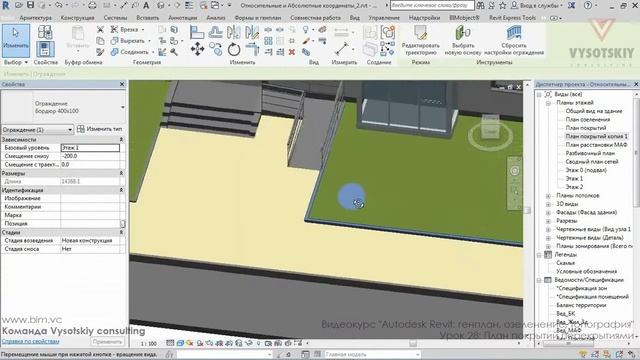Click the Move tool cross arrows
Viewport: 640px width, 360px height.
[x=197, y=50]
